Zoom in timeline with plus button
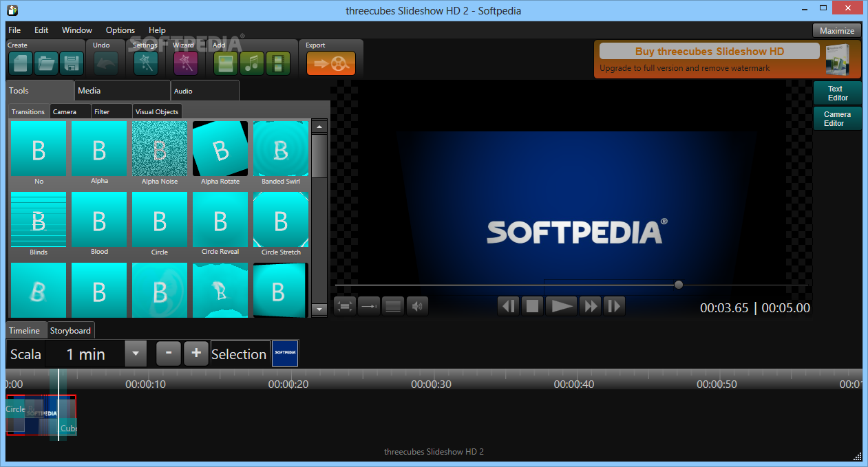 (196, 354)
